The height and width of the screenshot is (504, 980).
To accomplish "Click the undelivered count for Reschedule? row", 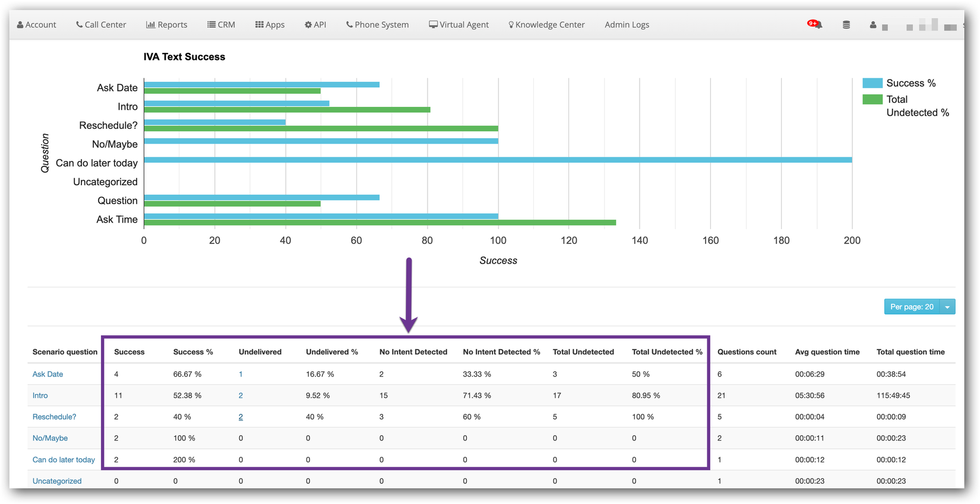I will [241, 417].
